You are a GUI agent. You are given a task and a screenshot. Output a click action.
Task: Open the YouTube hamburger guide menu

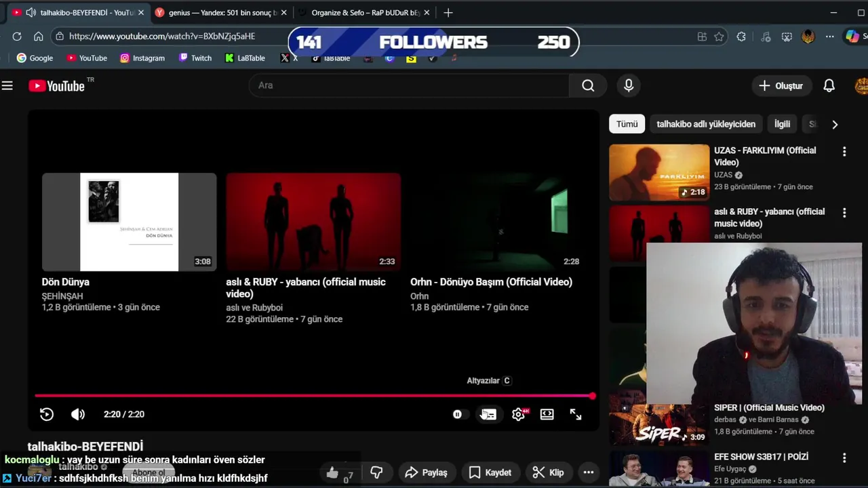click(x=7, y=85)
